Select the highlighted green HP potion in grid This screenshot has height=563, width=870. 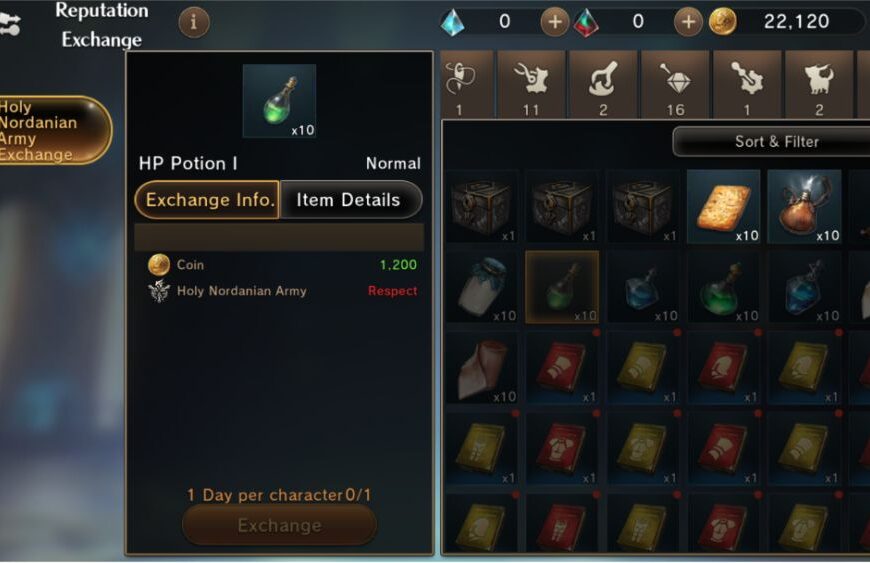(562, 287)
